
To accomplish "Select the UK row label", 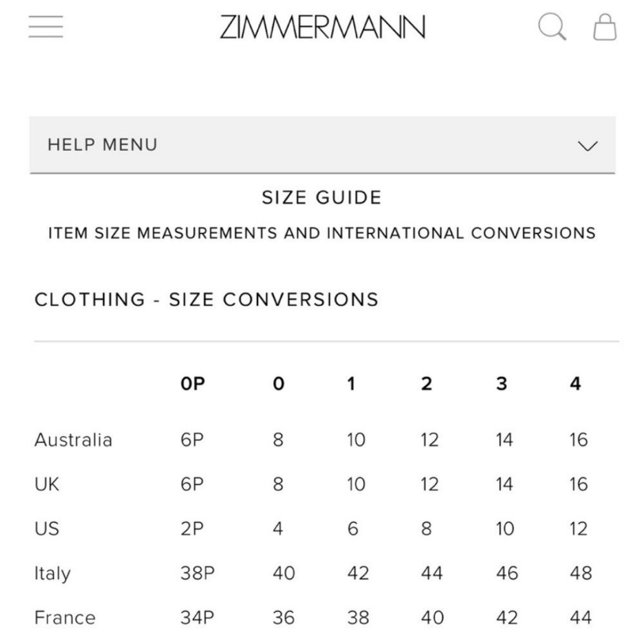I will click(x=47, y=484).
